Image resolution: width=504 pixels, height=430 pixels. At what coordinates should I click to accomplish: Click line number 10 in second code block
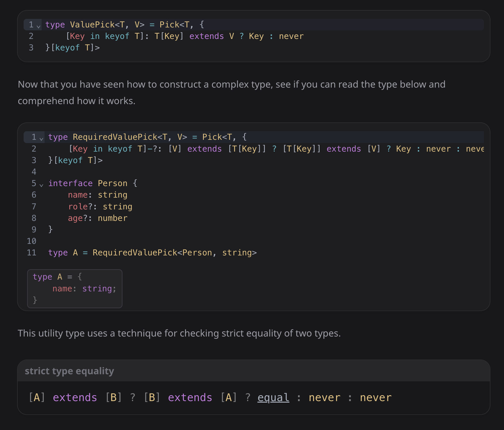(32, 241)
